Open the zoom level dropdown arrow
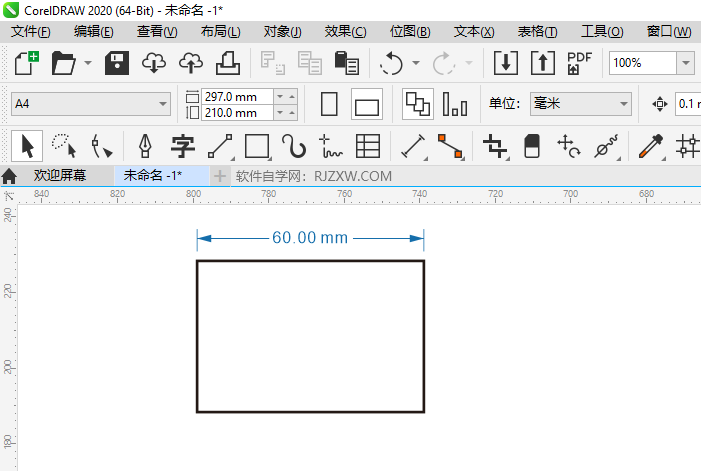This screenshot has height=471, width=701. coord(685,63)
